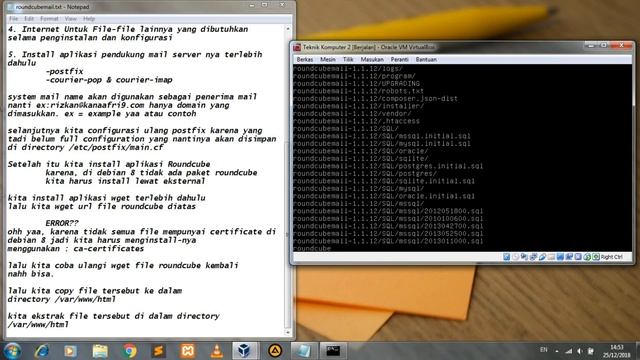This screenshot has height=360, width=640.
Task: Click terminal line ending "UPGRADING"
Action: [356, 84]
